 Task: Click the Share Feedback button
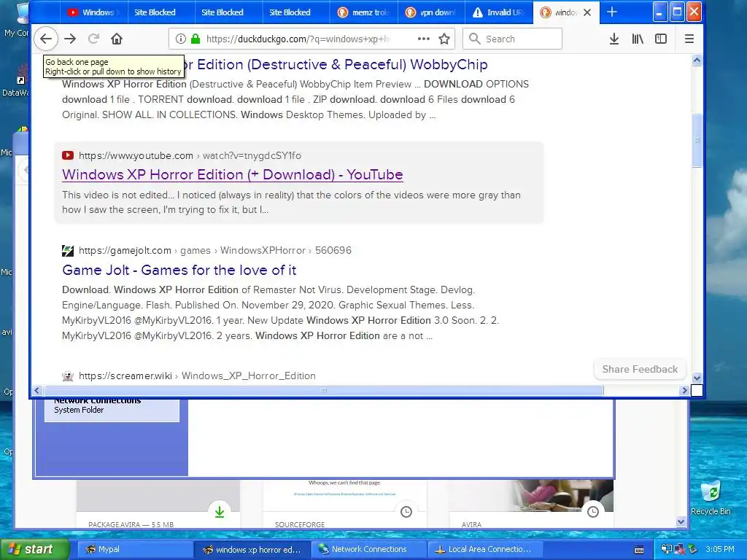tap(640, 369)
